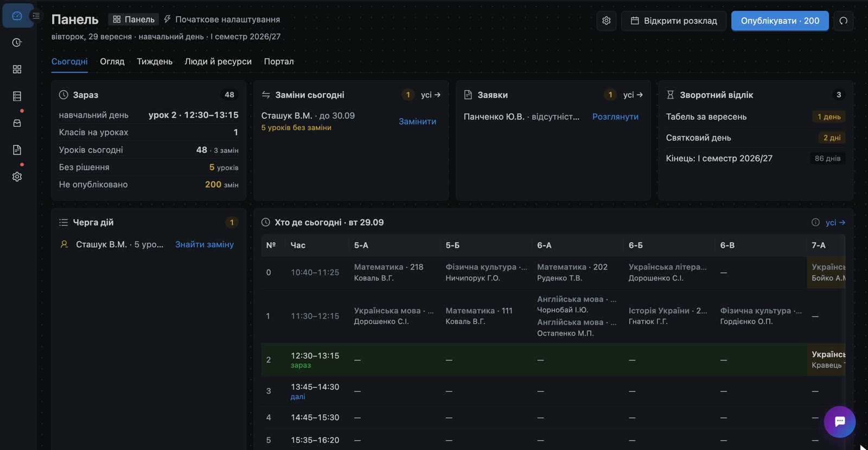Image resolution: width=868 pixels, height=450 pixels.
Task: Open усі link in Заміни сьогодні
Action: point(431,95)
